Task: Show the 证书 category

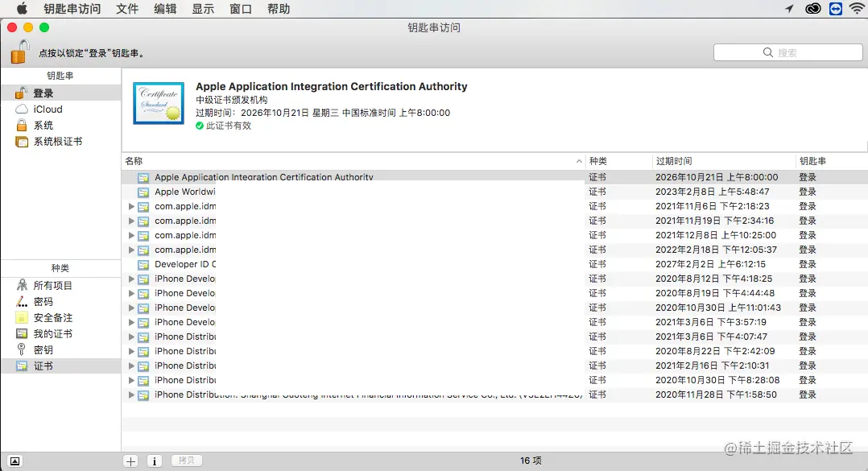Action: (x=61, y=366)
